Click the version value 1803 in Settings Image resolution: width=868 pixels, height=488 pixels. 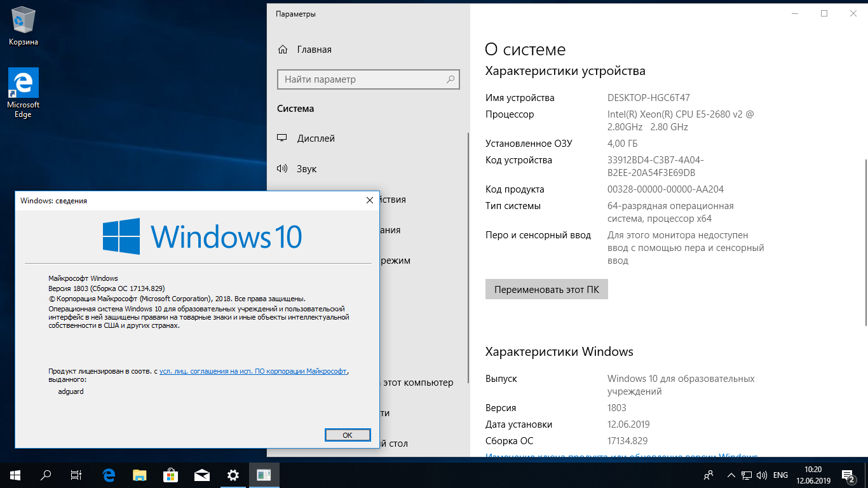coord(617,408)
